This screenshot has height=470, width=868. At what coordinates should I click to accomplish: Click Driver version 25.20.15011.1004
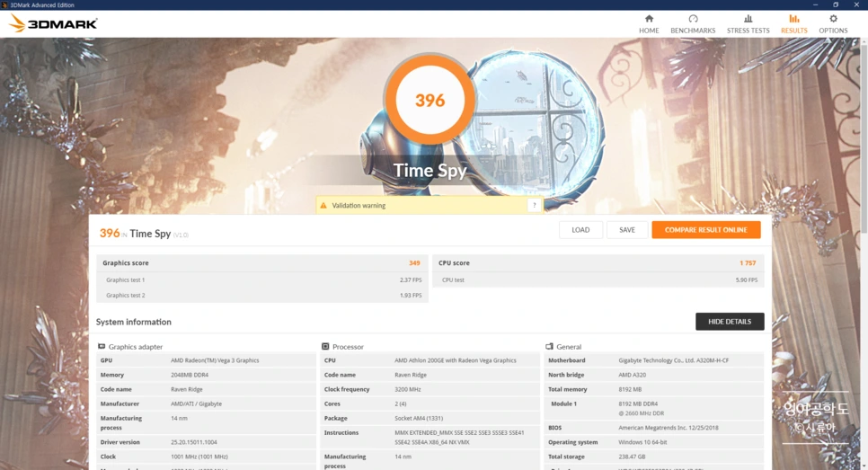[x=194, y=442]
